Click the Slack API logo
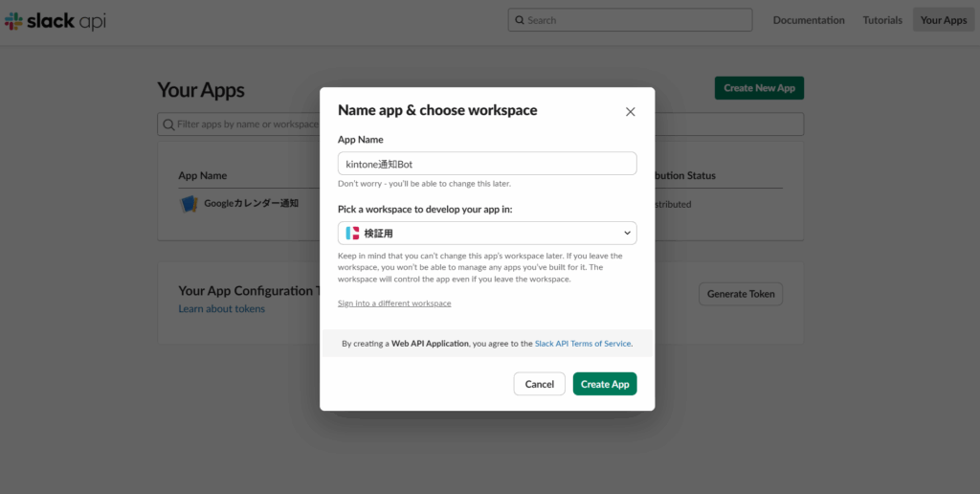Viewport: 980px width, 494px height. pyautogui.click(x=56, y=21)
